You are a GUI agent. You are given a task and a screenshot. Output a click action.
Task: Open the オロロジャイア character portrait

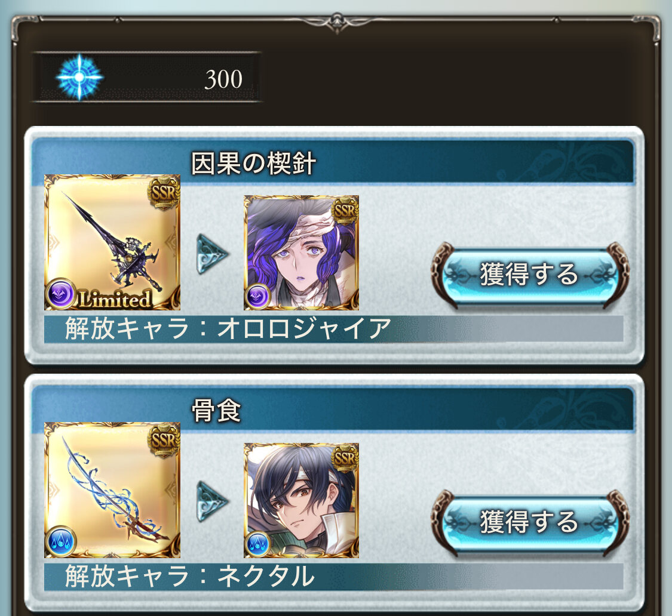pos(301,252)
